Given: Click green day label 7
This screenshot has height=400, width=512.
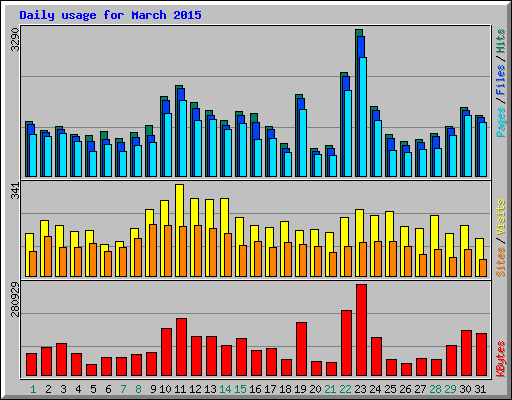Looking at the screenshot, I should 123,389.
